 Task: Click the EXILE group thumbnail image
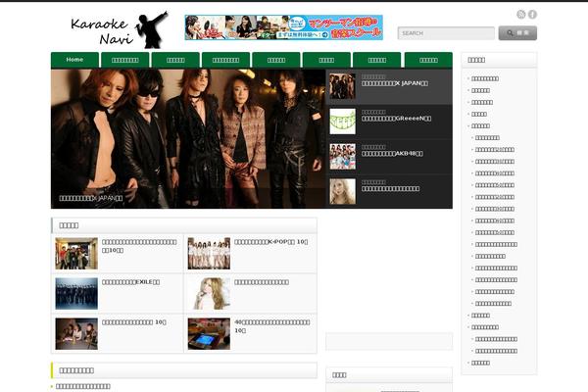click(x=75, y=293)
